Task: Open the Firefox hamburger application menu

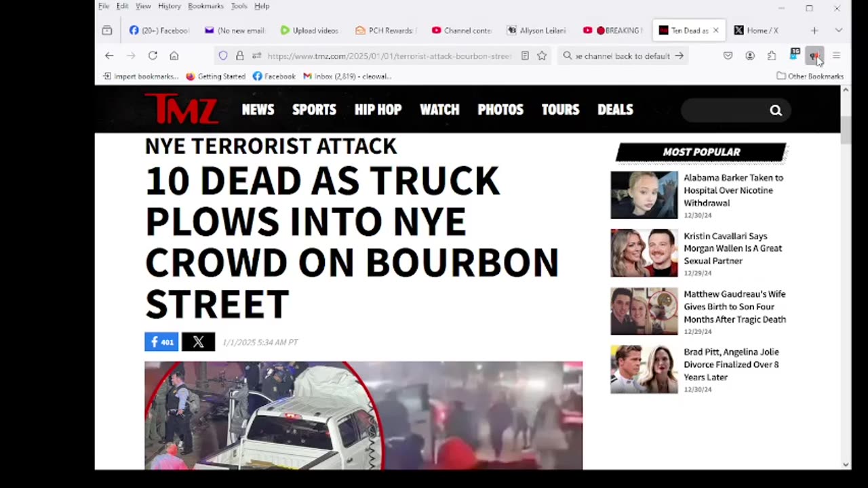Action: point(836,56)
